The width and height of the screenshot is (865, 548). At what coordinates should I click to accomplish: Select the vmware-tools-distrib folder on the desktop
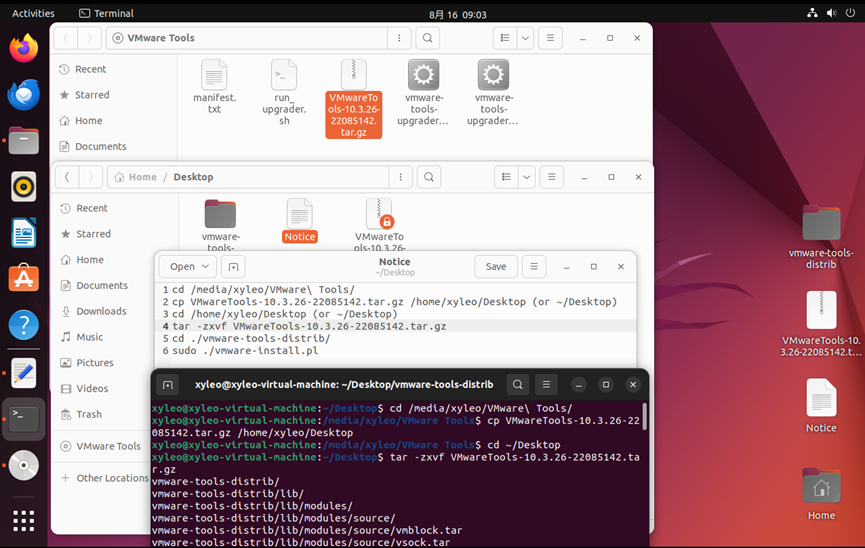point(821,237)
